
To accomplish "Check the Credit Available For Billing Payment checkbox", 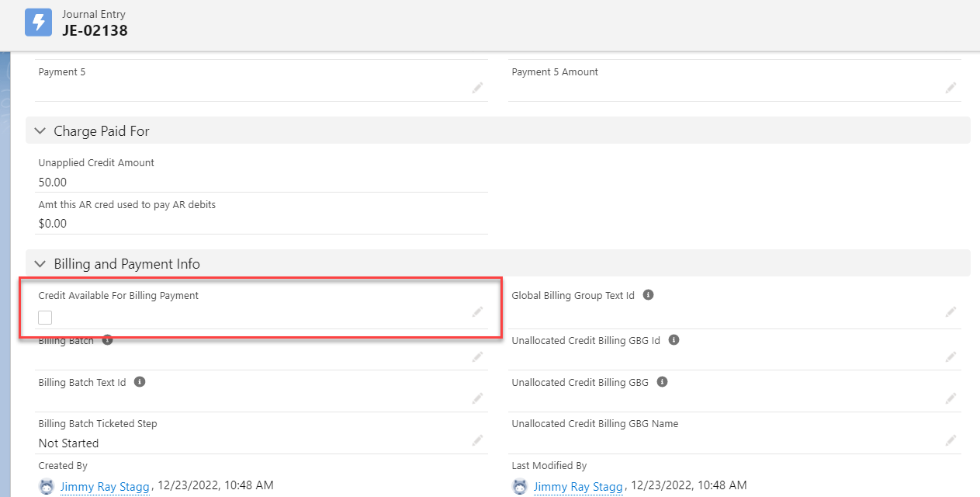I will click(45, 317).
